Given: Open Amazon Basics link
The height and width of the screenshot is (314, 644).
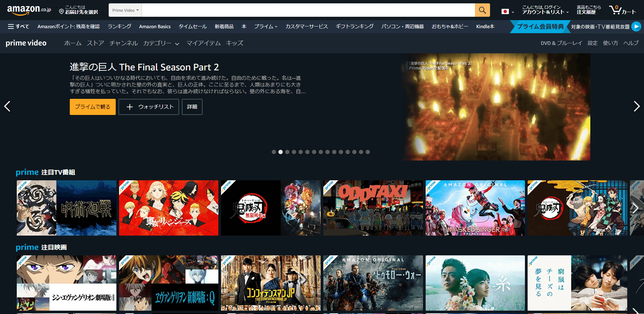Looking at the screenshot, I should pyautogui.click(x=155, y=26).
